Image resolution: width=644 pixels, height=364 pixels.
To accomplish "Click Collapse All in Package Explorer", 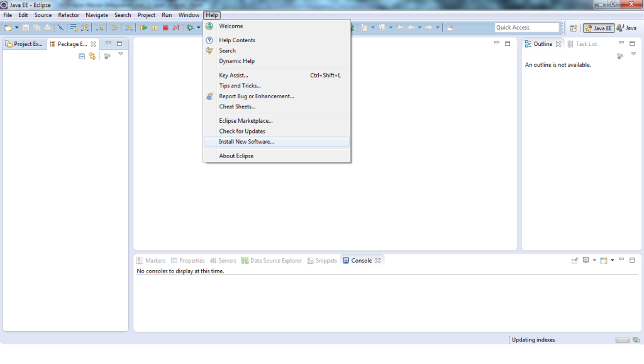I will (x=82, y=56).
